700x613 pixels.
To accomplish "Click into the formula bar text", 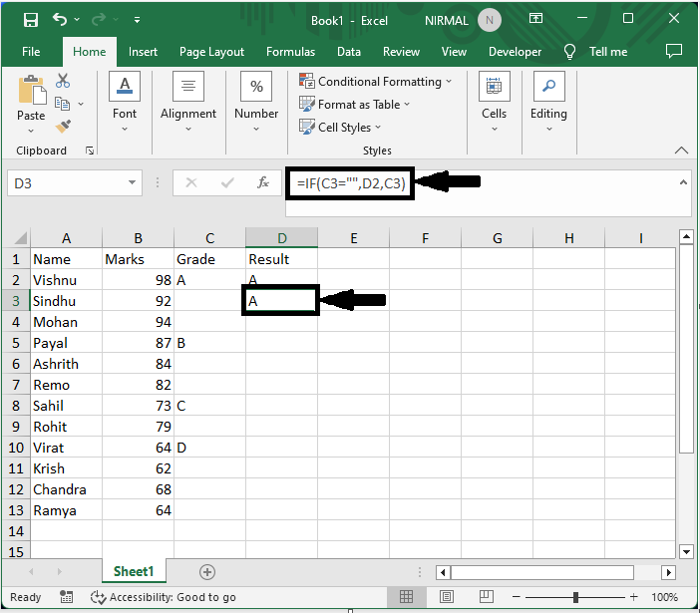I will pyautogui.click(x=351, y=183).
